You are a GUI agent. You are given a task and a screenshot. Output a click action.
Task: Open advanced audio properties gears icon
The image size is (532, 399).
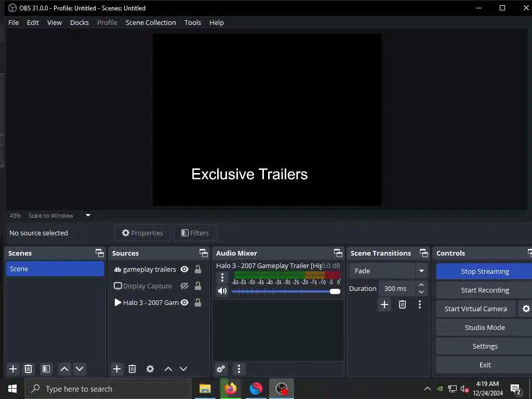point(221,369)
